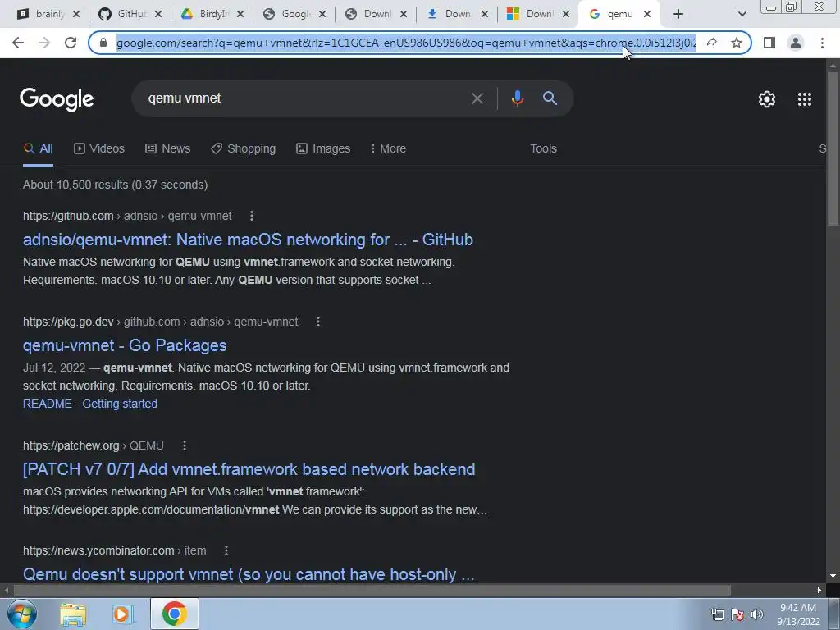Open Action Center flag icon
The width and height of the screenshot is (840, 630).
pyautogui.click(x=737, y=614)
